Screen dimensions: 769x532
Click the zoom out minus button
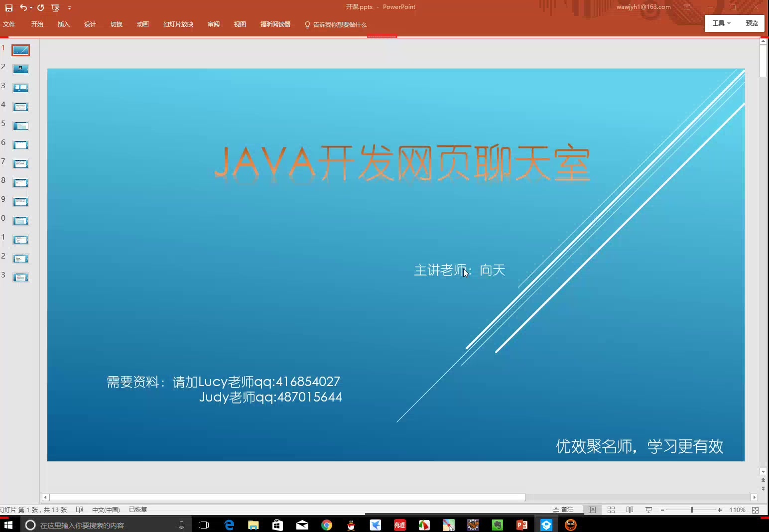pos(662,510)
